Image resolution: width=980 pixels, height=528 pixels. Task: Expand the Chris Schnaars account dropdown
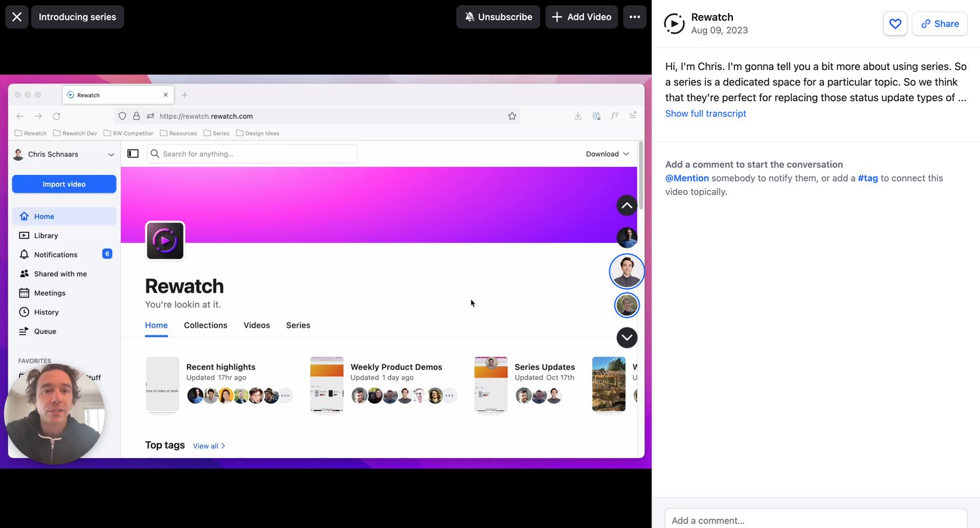64,154
